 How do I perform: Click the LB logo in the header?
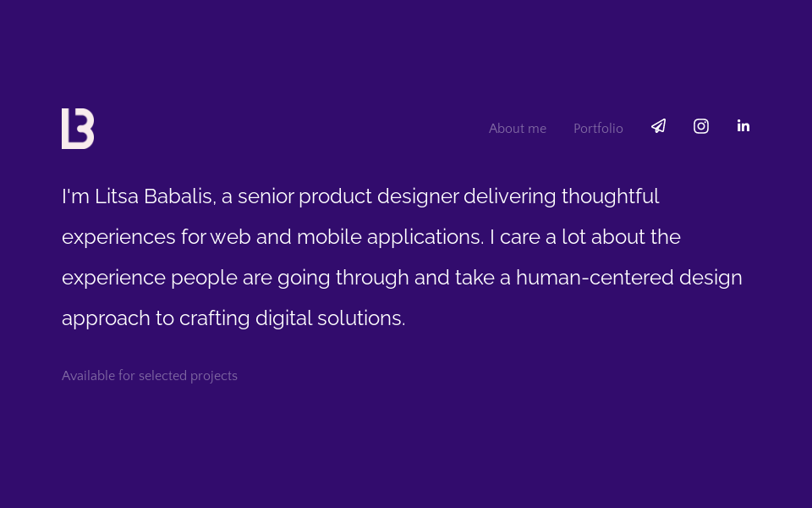(78, 129)
